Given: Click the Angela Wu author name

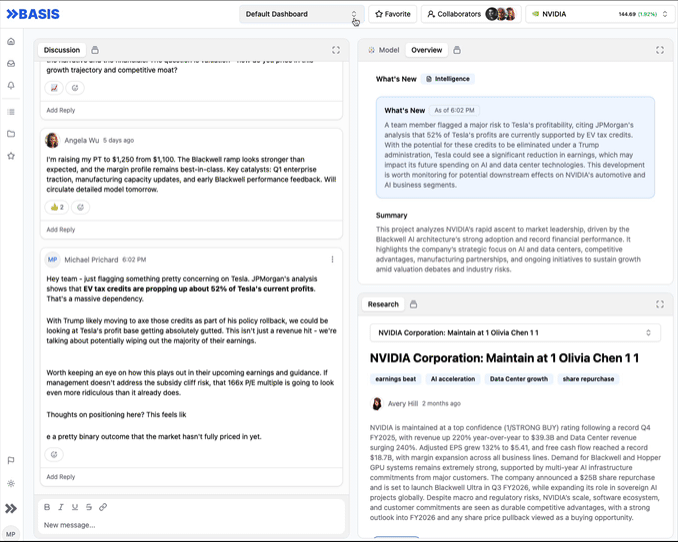Looking at the screenshot, I should (82, 140).
